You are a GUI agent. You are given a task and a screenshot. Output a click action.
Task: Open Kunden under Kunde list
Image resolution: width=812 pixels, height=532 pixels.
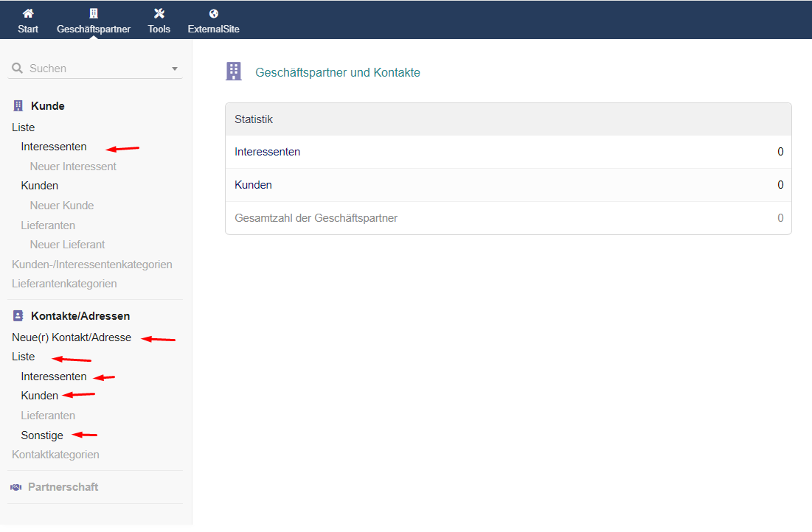click(39, 185)
